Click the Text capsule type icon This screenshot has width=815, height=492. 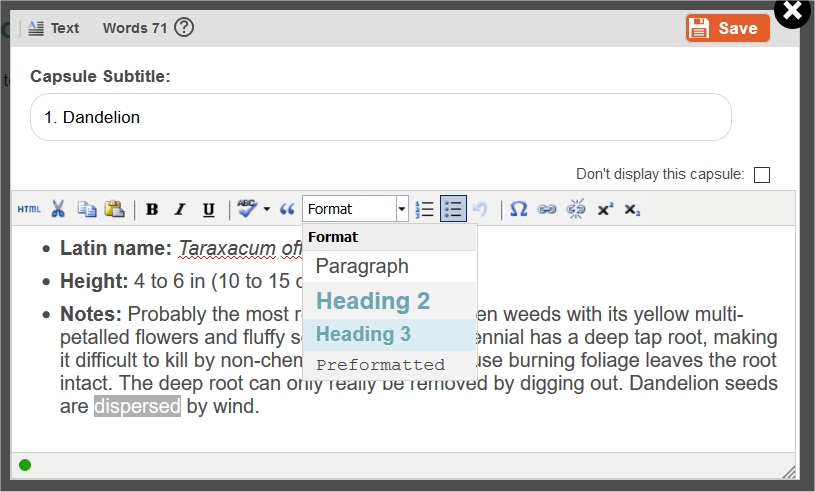click(x=36, y=28)
